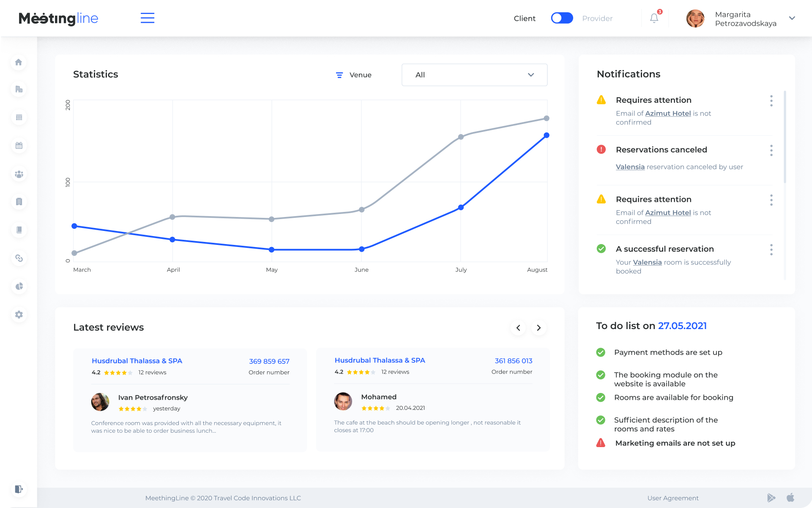Click the check beside Rooms are available for booking
812x508 pixels.
point(601,397)
